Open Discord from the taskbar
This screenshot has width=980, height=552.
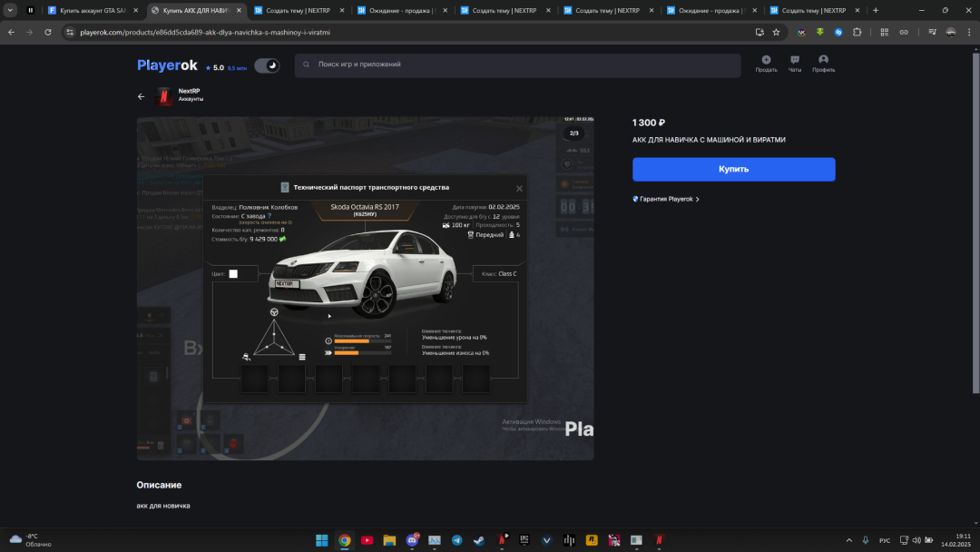412,540
